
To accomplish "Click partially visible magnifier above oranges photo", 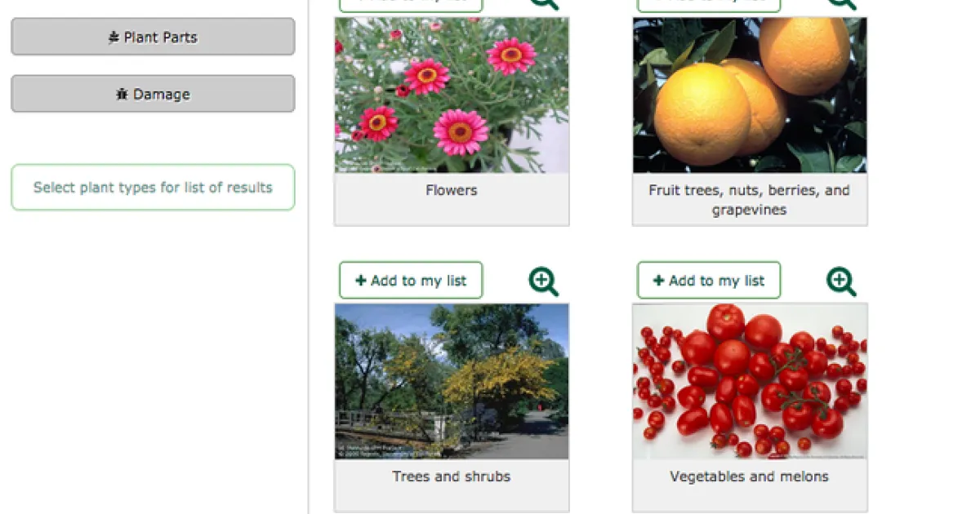I will (841, 4).
